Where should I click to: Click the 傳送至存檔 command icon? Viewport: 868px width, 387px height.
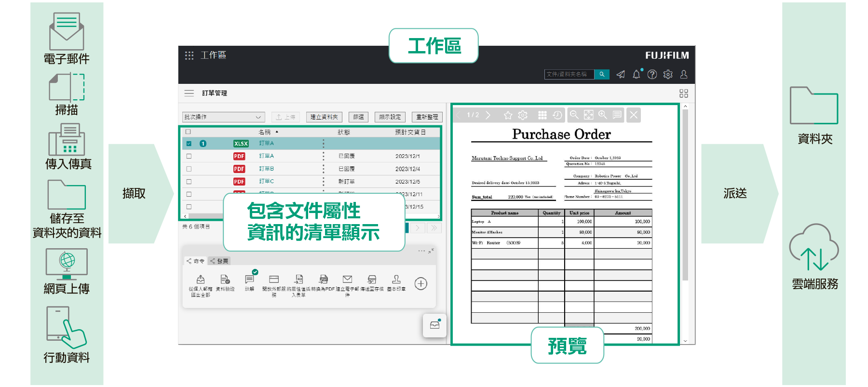372,280
